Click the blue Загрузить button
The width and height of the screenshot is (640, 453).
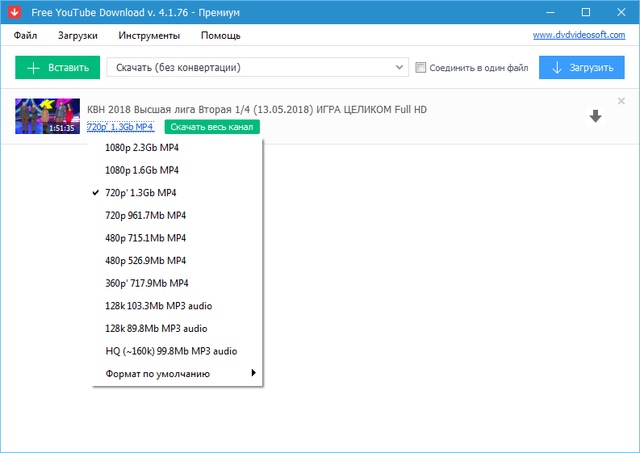[582, 67]
